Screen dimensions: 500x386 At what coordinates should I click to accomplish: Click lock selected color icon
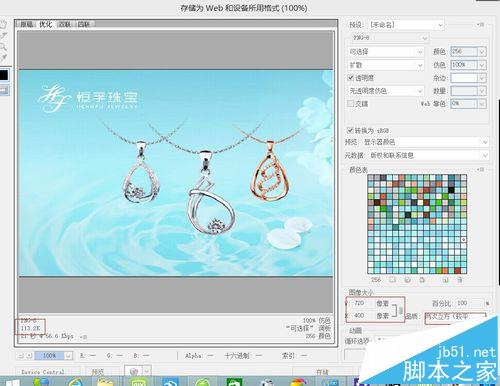coord(422,280)
